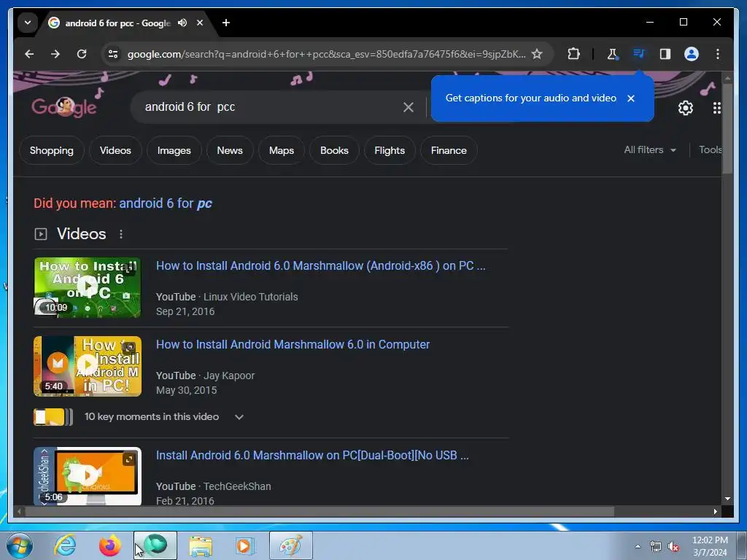Image resolution: width=747 pixels, height=560 pixels.
Task: Open Google quick settings gear
Action: 685,108
